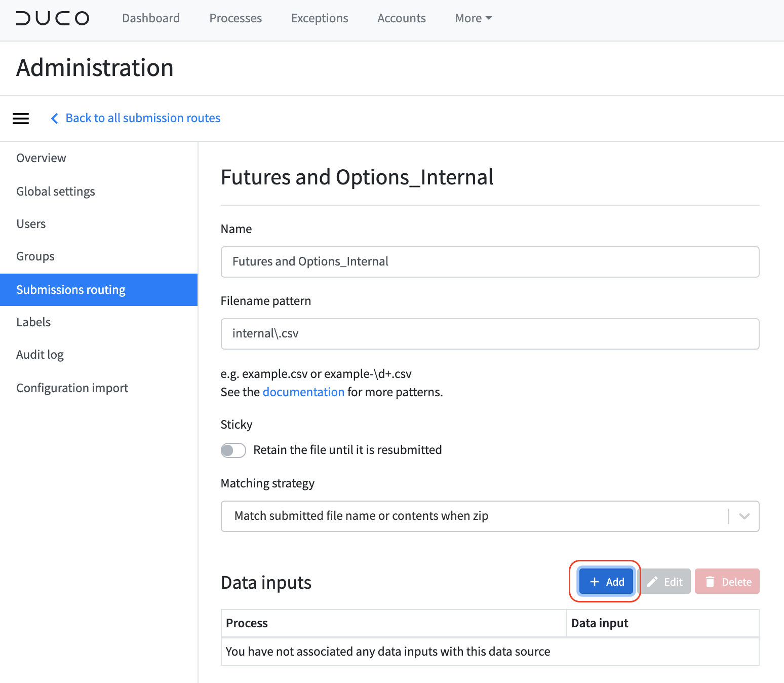Click the Filename pattern input field

(490, 334)
